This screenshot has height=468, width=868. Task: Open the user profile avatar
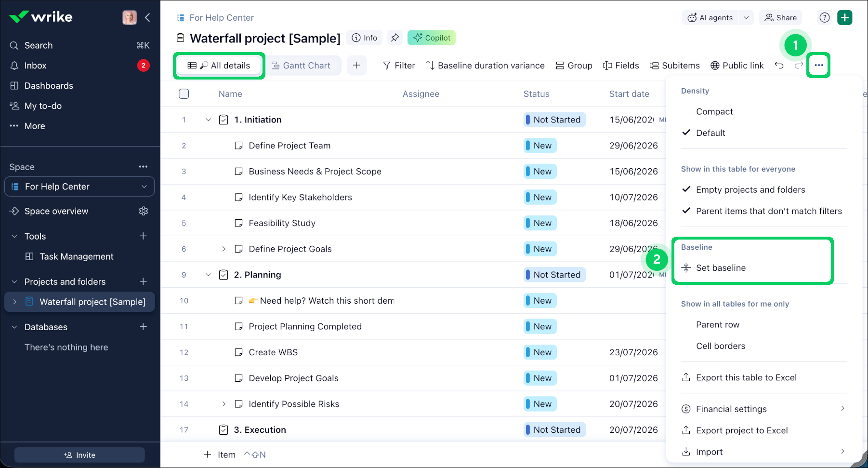coord(130,17)
